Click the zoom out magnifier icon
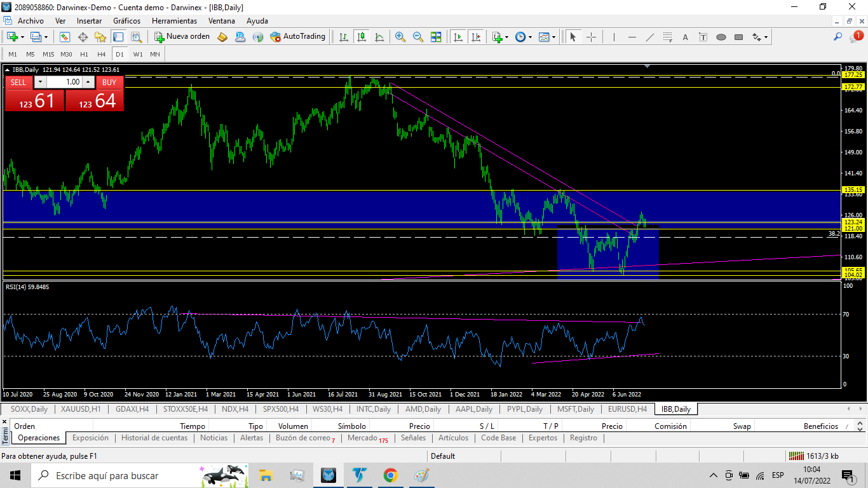This screenshot has height=488, width=868. pyautogui.click(x=418, y=37)
